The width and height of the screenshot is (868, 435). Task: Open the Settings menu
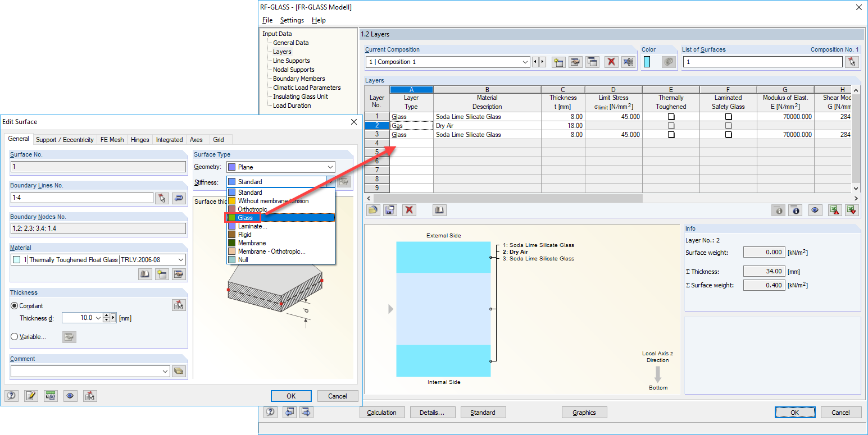pyautogui.click(x=292, y=20)
